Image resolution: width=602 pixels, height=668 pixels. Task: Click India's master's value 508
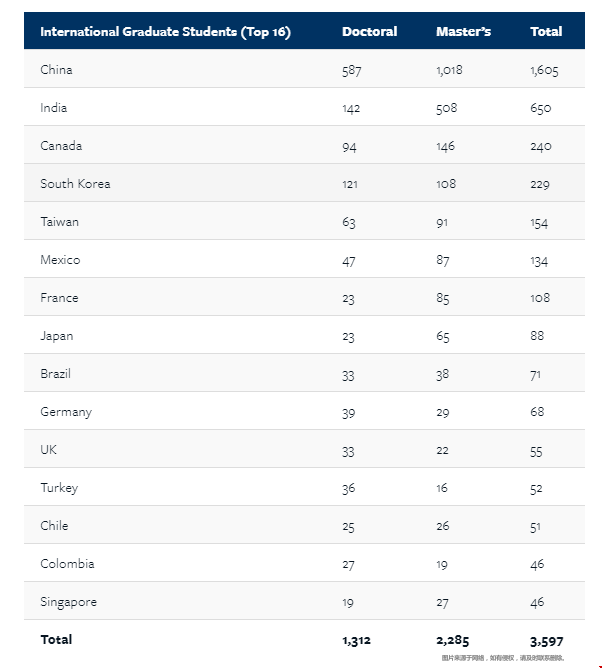coord(446,108)
